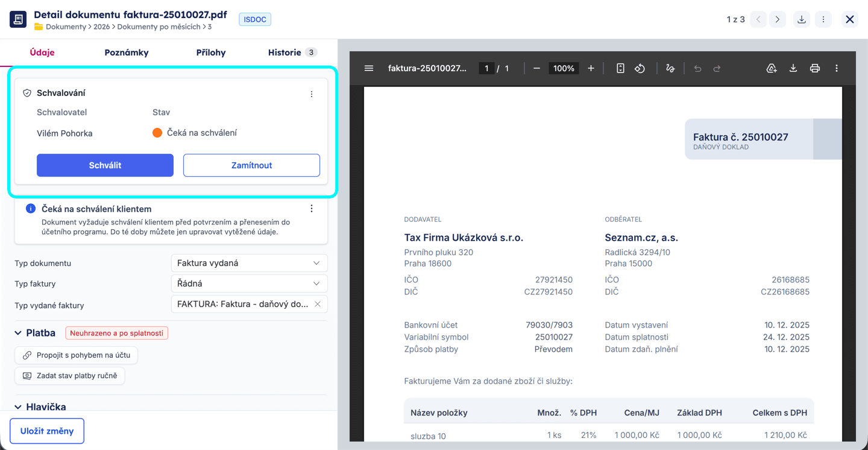Image resolution: width=868 pixels, height=450 pixels.
Task: Click the Zamítnout button
Action: pos(251,165)
